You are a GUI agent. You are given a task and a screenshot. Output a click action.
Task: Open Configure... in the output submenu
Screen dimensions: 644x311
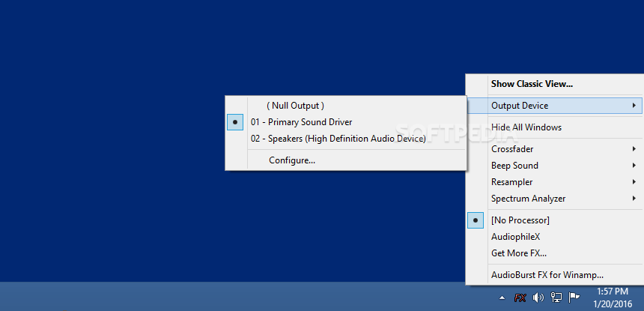click(346, 160)
